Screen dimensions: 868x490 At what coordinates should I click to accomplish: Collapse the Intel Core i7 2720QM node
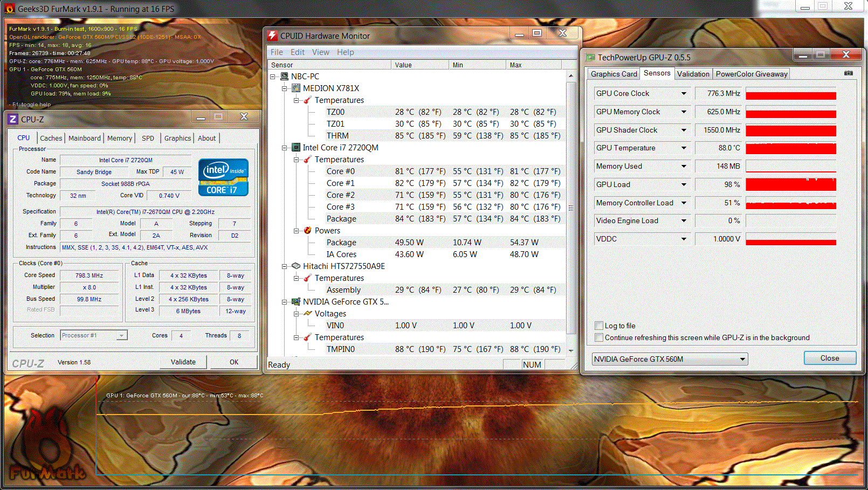coord(285,148)
